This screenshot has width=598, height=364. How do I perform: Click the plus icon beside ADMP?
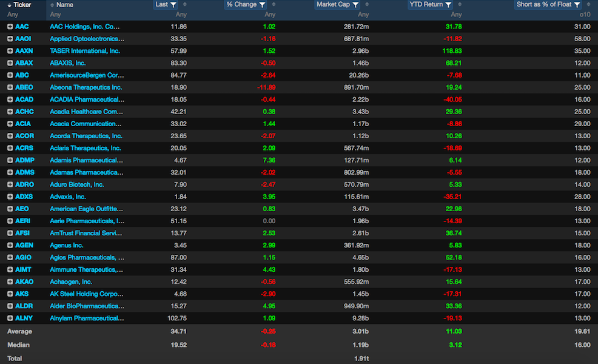tap(10, 160)
